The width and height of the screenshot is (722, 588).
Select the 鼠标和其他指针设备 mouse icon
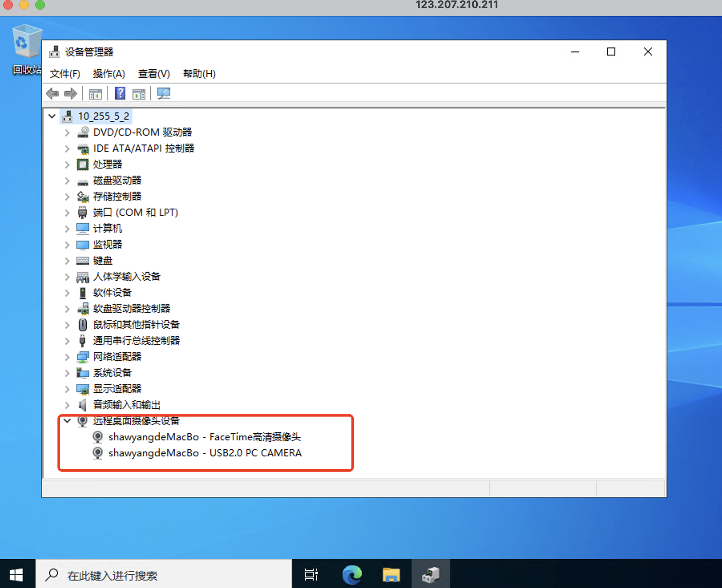click(83, 324)
